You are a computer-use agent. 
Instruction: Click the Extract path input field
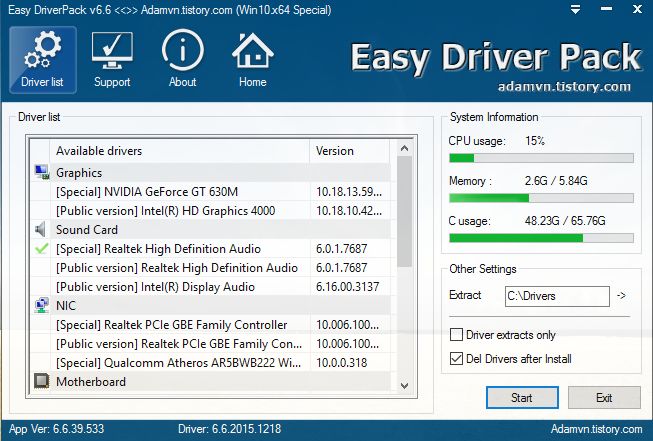pos(557,296)
